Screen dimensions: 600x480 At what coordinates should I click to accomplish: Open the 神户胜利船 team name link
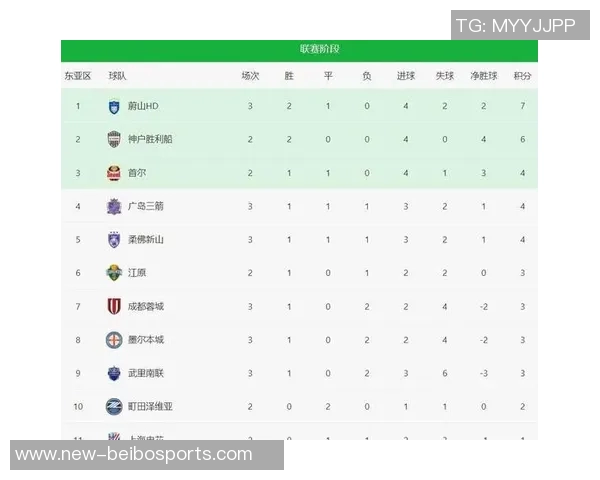[150, 139]
